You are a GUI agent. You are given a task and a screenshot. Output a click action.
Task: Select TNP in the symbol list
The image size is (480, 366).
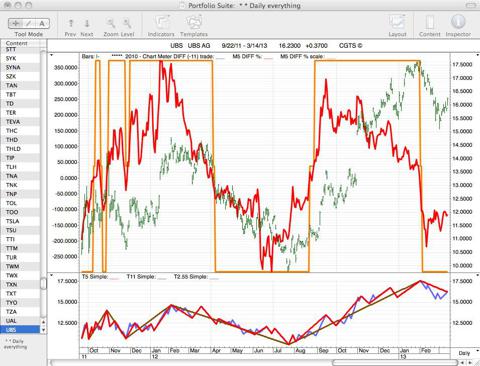point(20,194)
